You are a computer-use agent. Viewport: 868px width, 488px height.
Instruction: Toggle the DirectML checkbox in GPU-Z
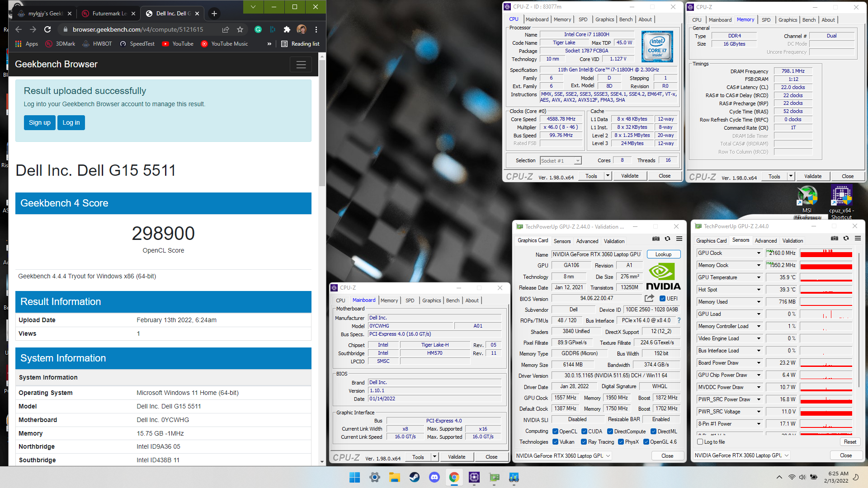[x=653, y=432]
